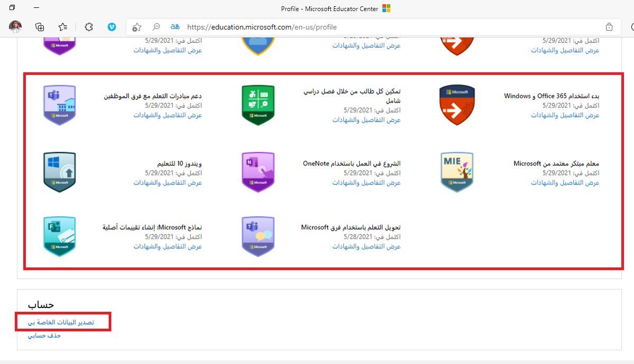Click the purple OneNote badge

point(258,172)
